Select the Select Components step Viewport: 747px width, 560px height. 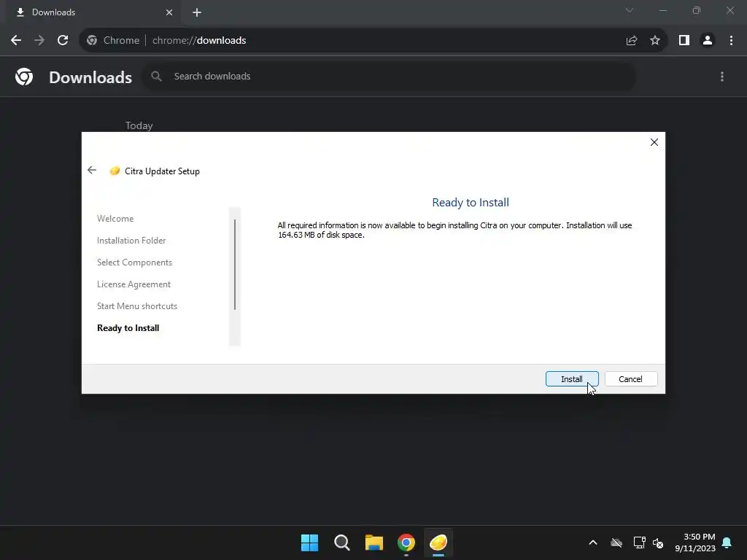click(134, 262)
